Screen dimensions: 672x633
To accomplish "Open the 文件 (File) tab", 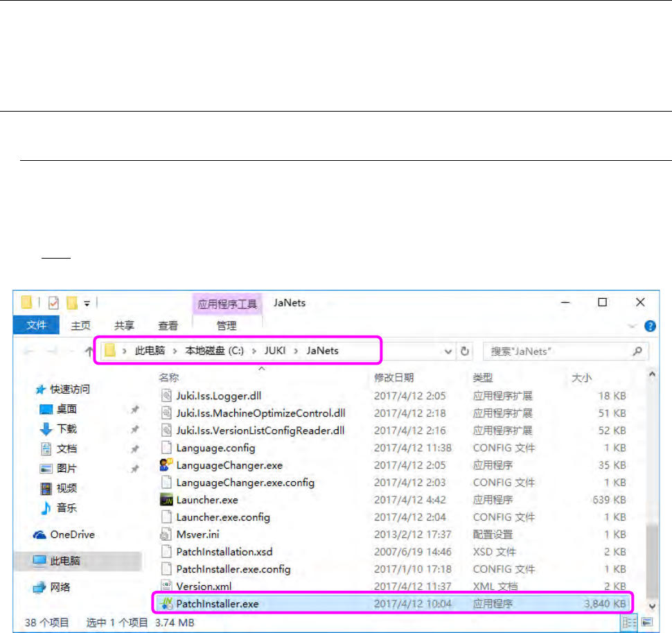I will (36, 324).
